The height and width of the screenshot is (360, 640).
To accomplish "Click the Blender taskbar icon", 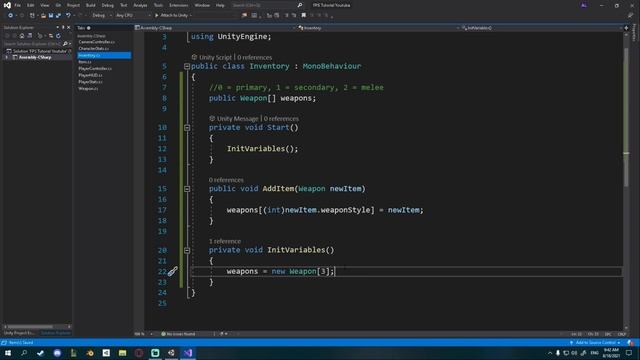I will pos(90,353).
